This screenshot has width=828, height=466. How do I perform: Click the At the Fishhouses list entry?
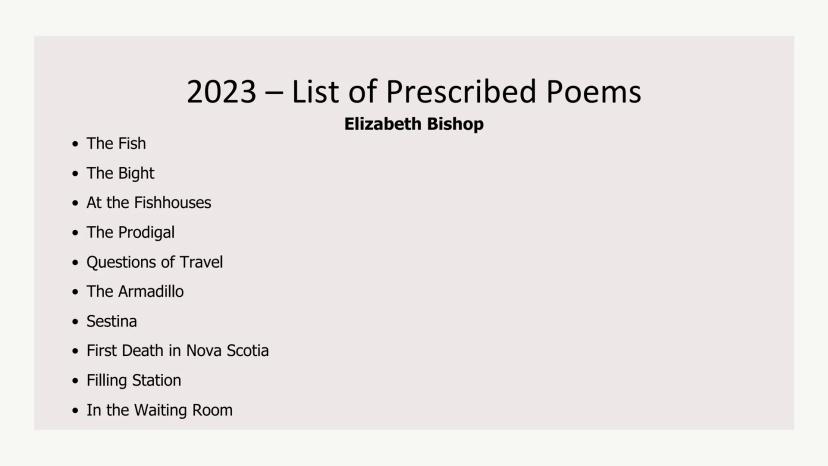point(148,202)
